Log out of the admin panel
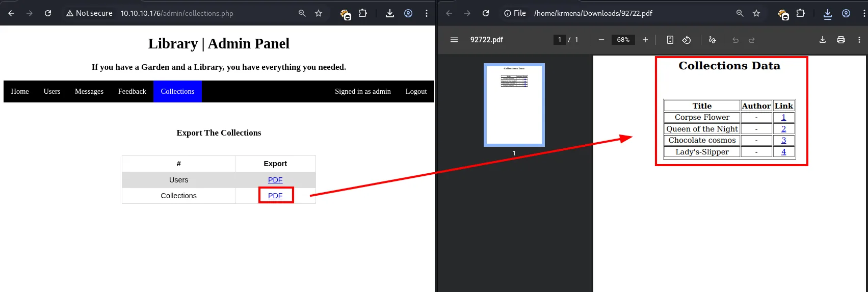Image resolution: width=868 pixels, height=292 pixels. coord(416,91)
